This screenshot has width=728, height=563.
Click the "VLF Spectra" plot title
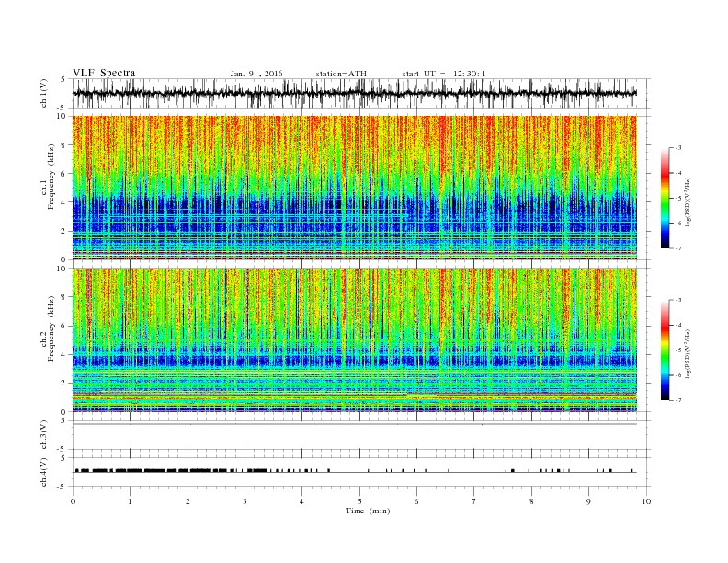[x=104, y=73]
